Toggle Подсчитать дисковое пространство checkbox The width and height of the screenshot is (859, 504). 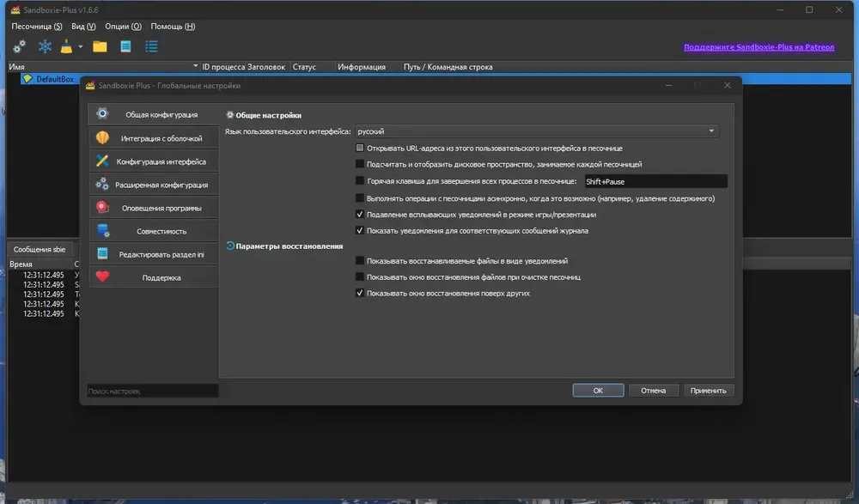359,164
